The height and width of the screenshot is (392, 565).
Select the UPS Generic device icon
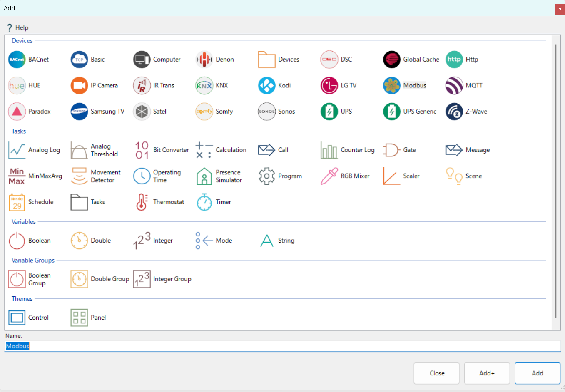tap(392, 112)
